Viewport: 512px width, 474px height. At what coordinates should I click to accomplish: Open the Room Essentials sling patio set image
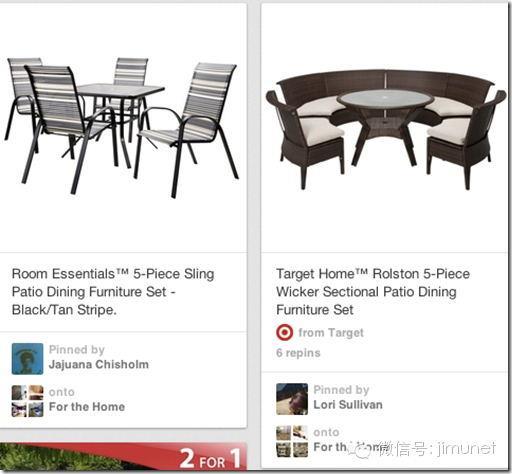coord(122,128)
